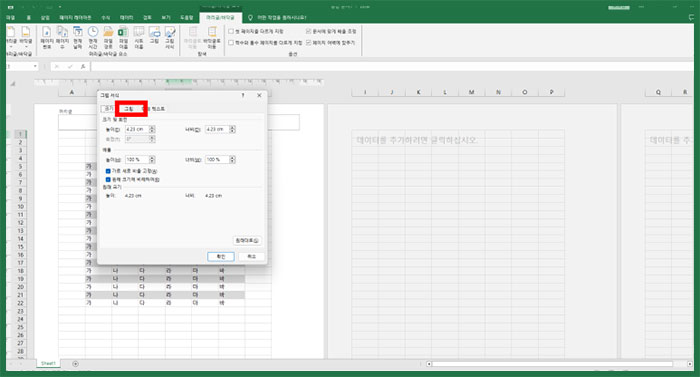Click the size Width 4.23 cm field
Screen dimensions: 700x377
pyautogui.click(x=217, y=129)
